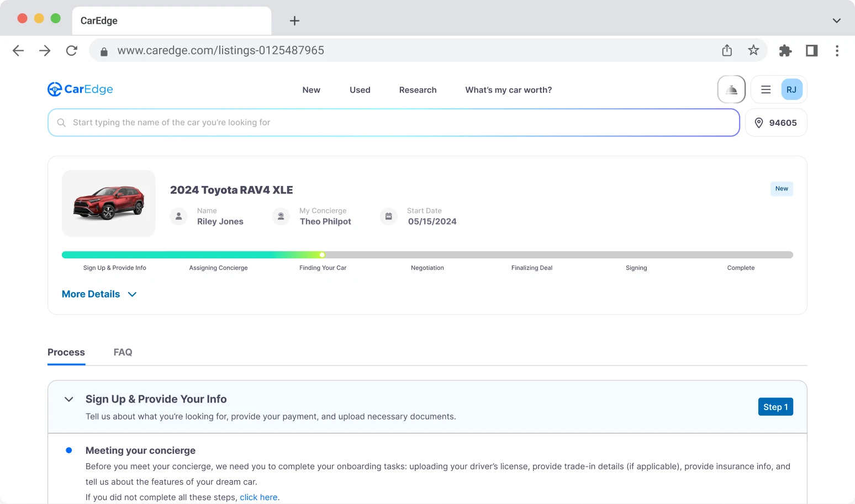
Task: Open a new browser tab
Action: [x=294, y=21]
